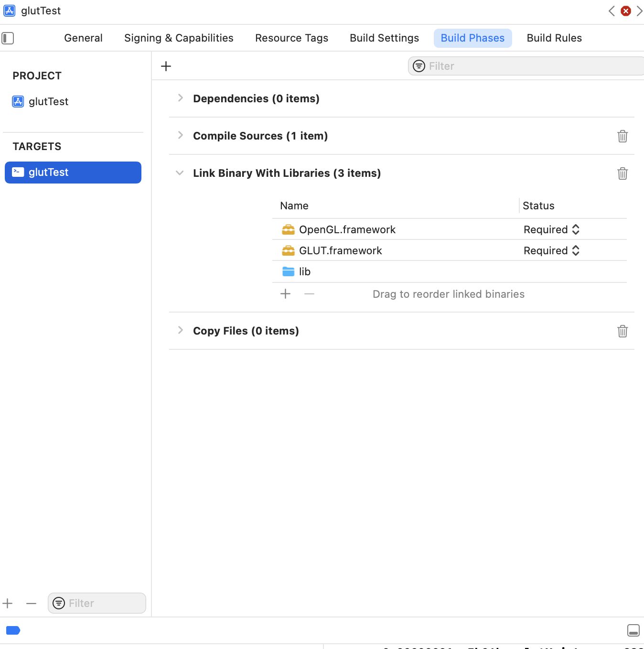644x649 pixels.
Task: Click the Compile Sources (1 item) heading
Action: 260,136
